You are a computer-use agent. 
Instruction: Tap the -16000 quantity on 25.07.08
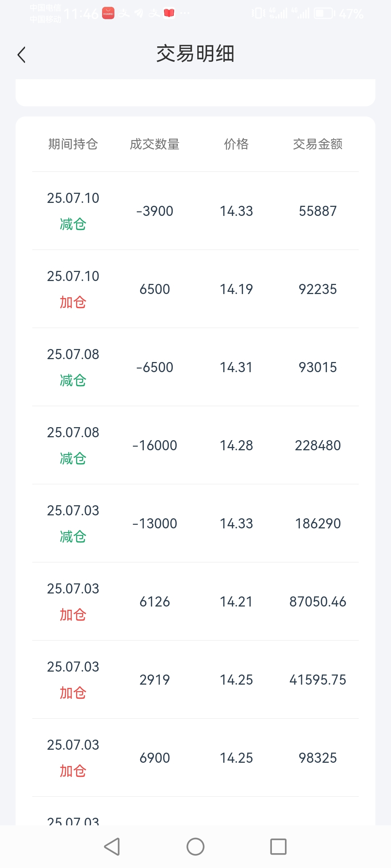click(x=155, y=445)
